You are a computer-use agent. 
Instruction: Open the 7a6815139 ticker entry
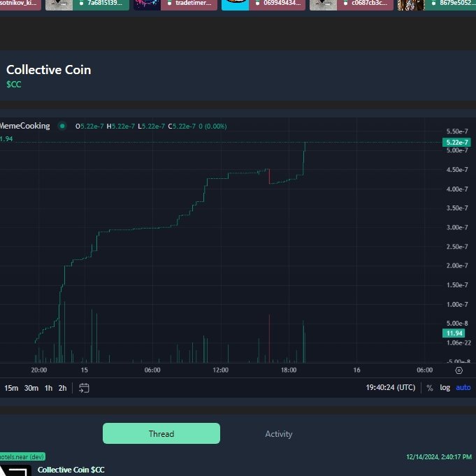(101, 3)
